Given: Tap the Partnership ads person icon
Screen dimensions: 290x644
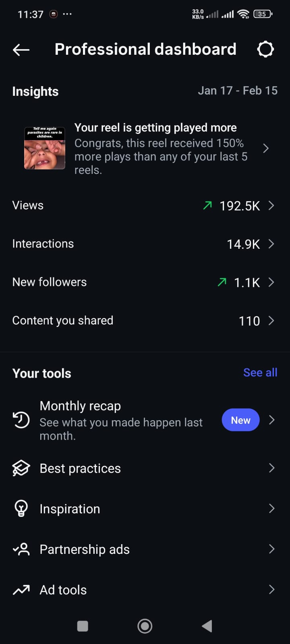Looking at the screenshot, I should 21,549.
